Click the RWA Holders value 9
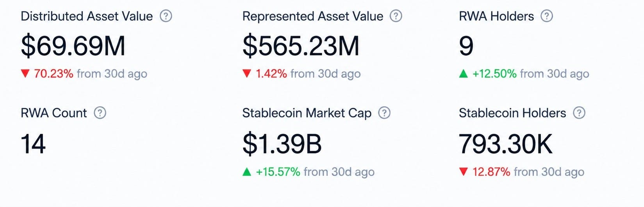This screenshot has width=644, height=207. [466, 46]
